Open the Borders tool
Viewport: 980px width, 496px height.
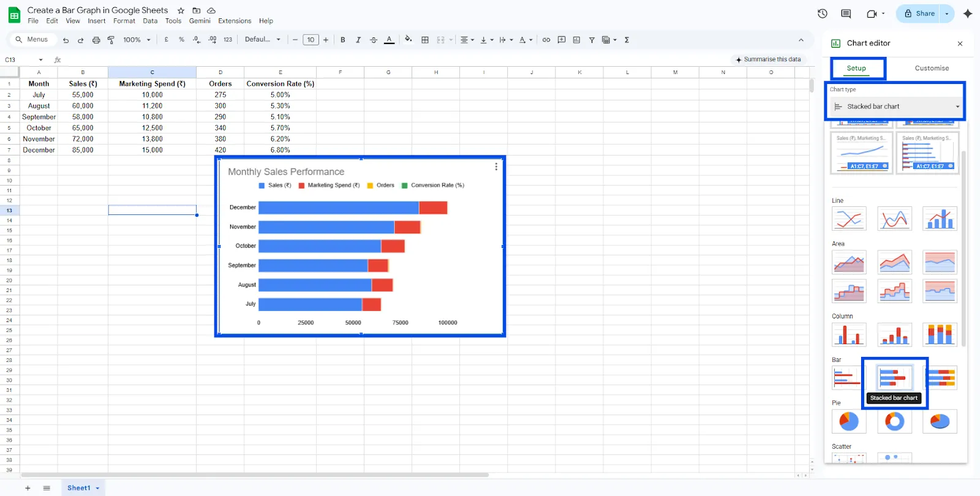[425, 40]
